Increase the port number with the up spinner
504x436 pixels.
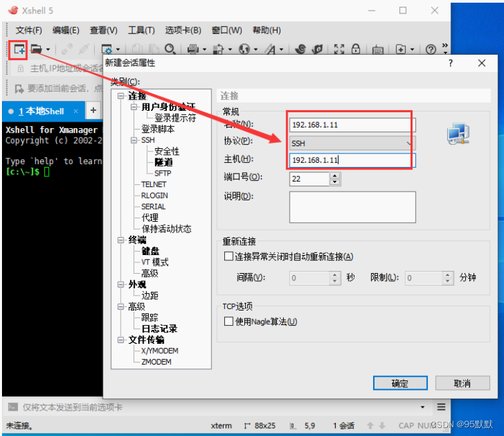click(335, 176)
